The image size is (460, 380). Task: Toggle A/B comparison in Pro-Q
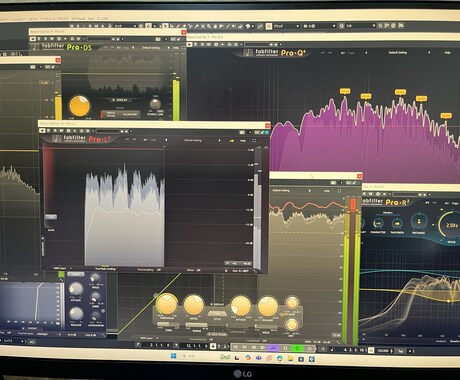pyautogui.click(x=343, y=53)
